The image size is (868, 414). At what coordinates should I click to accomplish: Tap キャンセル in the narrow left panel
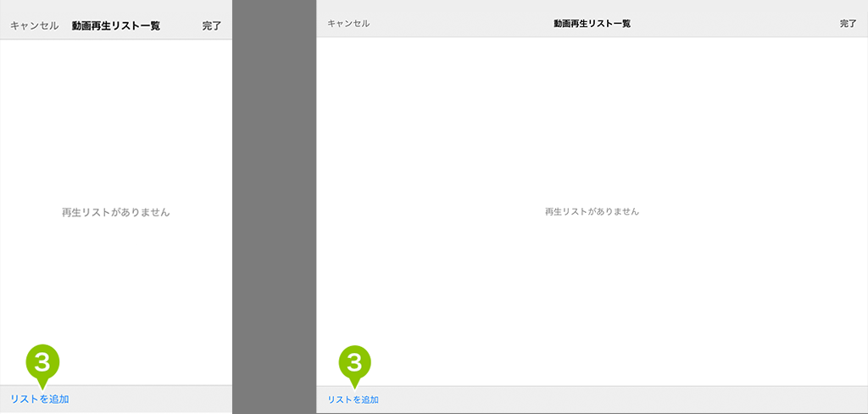(34, 25)
